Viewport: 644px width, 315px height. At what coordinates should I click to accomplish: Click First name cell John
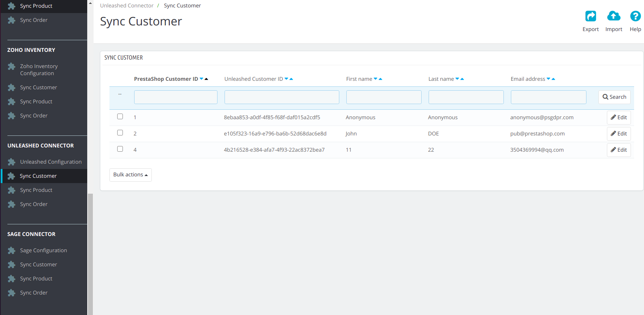(351, 134)
